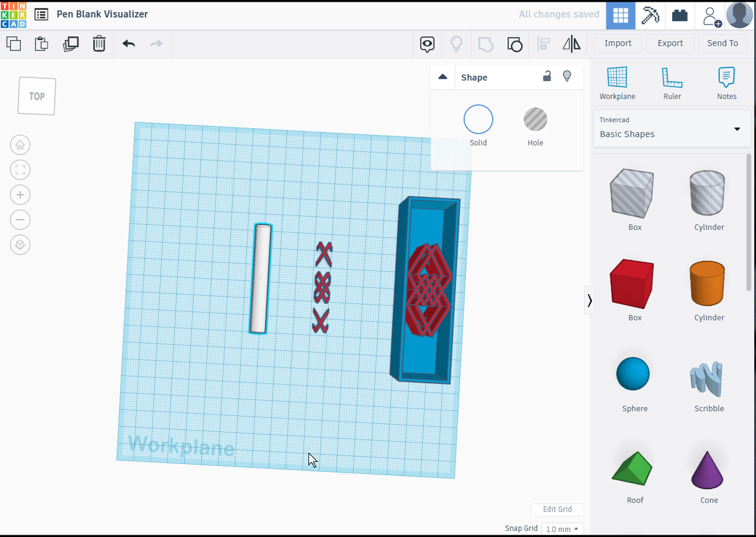Open the Notes tool
This screenshot has width=756, height=537.
(x=727, y=84)
